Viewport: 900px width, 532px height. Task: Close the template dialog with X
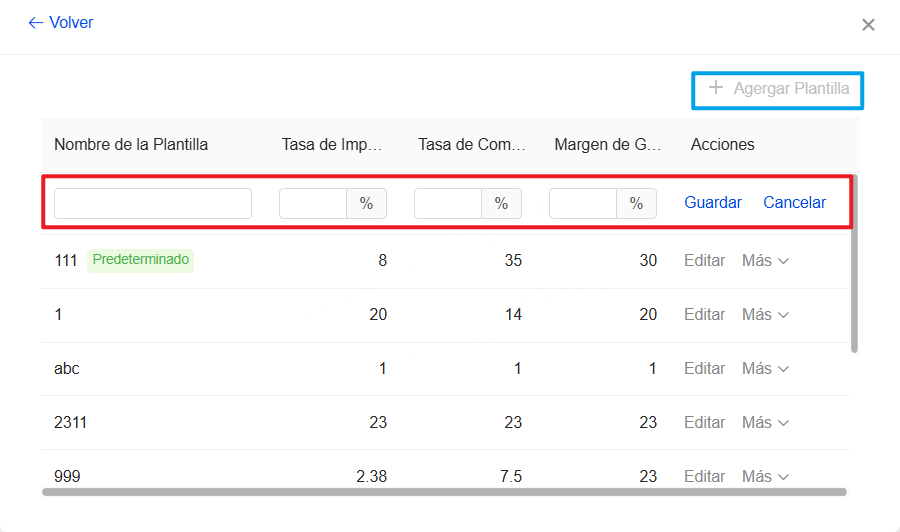tap(868, 25)
